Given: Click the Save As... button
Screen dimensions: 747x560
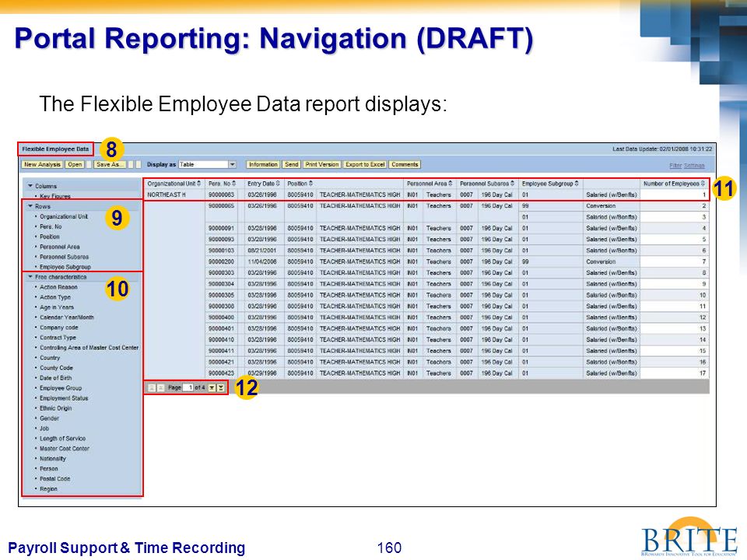Looking at the screenshot, I should (x=110, y=165).
